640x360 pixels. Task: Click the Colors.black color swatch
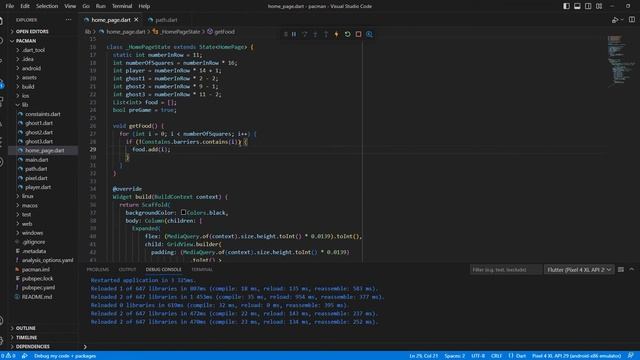(183, 212)
